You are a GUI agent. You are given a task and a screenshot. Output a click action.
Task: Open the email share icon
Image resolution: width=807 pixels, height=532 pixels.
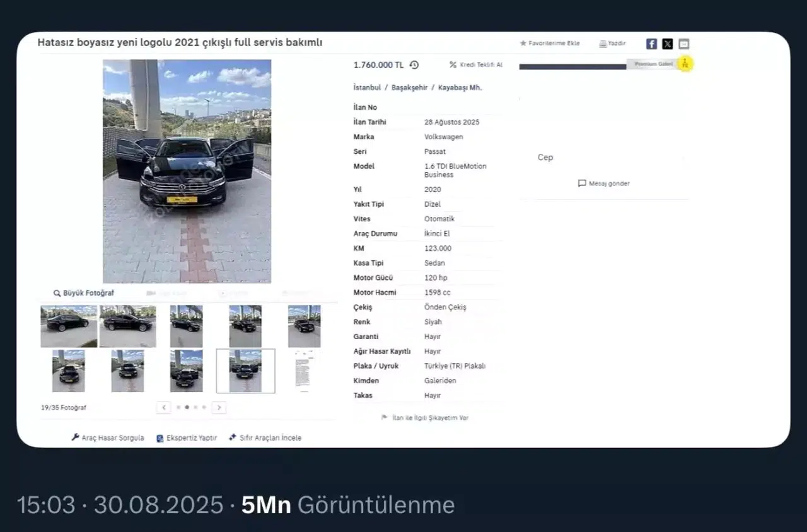tap(683, 43)
